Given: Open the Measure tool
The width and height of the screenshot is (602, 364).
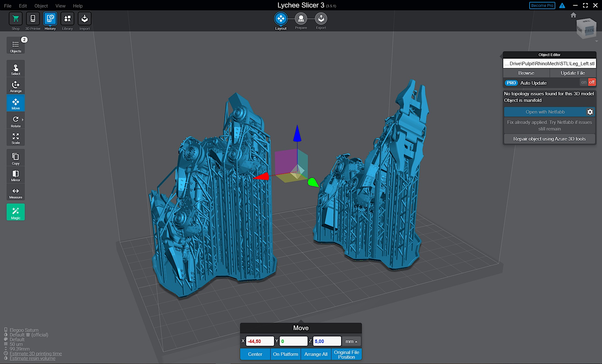Looking at the screenshot, I should click(x=16, y=193).
